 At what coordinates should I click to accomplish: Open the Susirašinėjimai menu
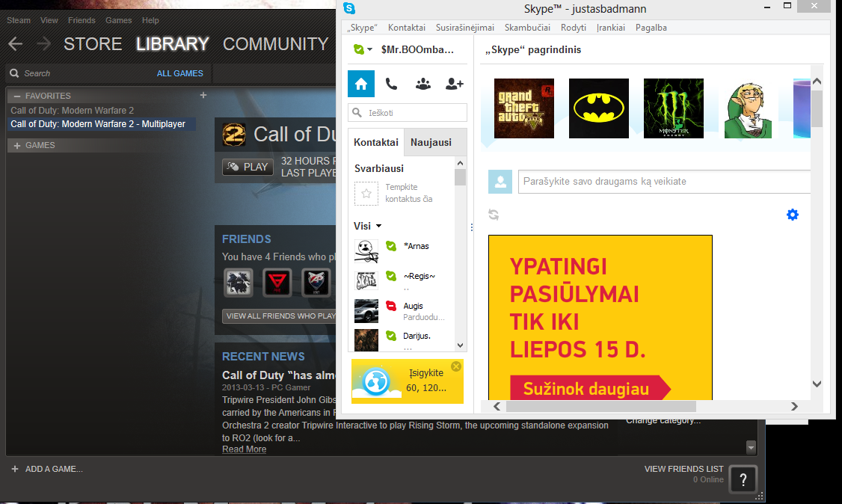(x=465, y=28)
